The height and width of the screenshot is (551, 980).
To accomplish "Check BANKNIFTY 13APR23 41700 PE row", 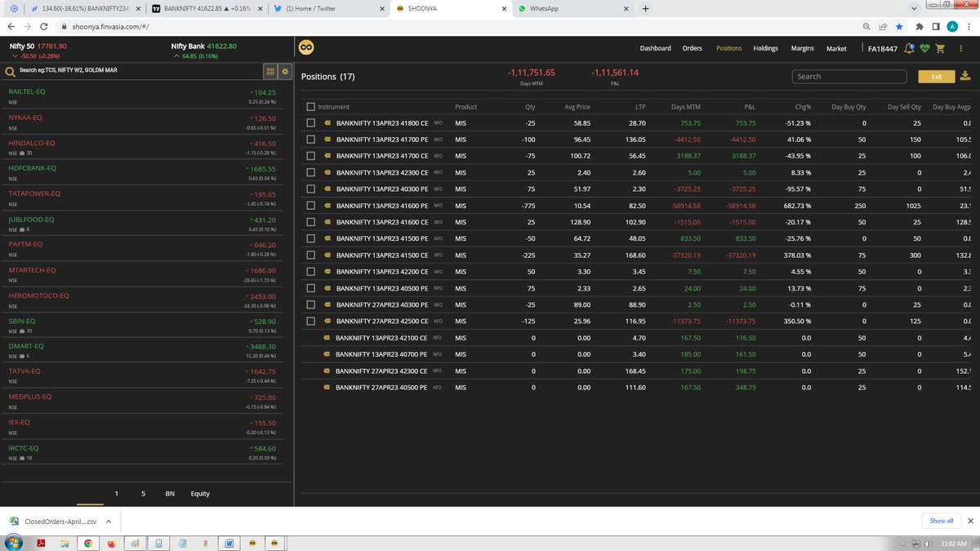I will (310, 139).
